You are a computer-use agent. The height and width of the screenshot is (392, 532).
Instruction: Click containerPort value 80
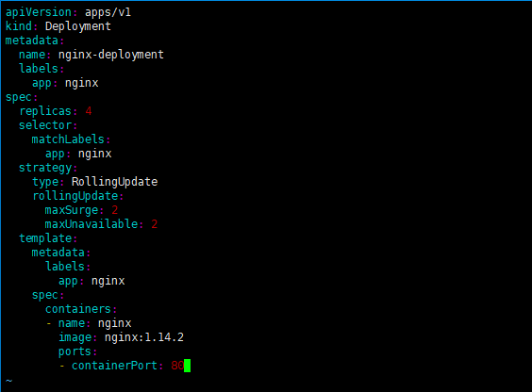tap(177, 366)
